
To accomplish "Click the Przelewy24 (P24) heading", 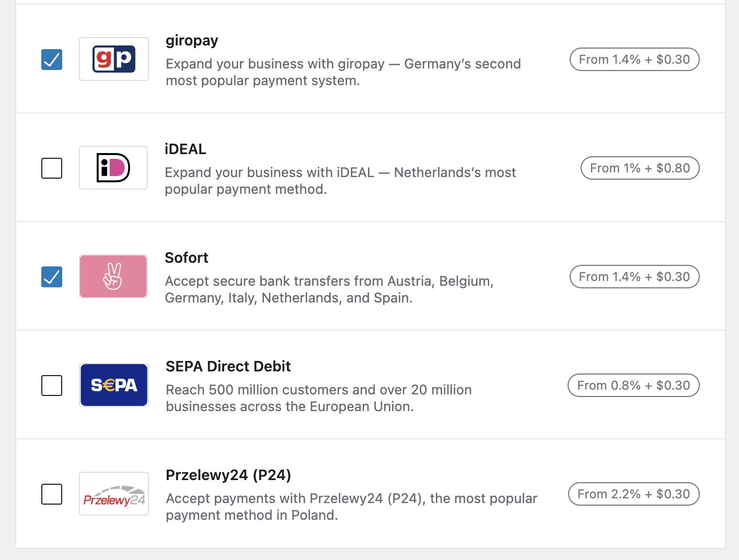I will [x=228, y=475].
